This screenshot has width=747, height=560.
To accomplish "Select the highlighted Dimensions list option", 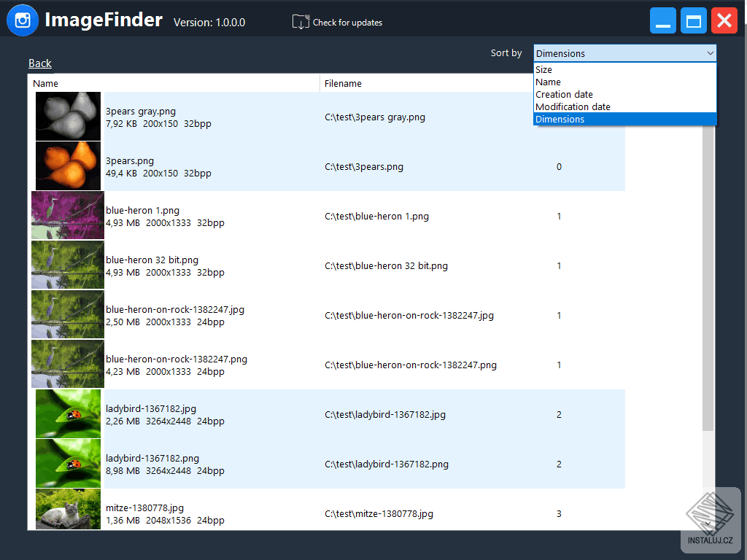I will (x=624, y=119).
